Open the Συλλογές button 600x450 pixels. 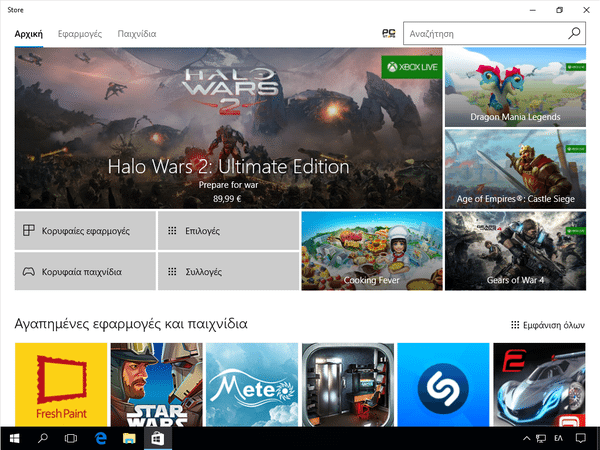point(229,271)
